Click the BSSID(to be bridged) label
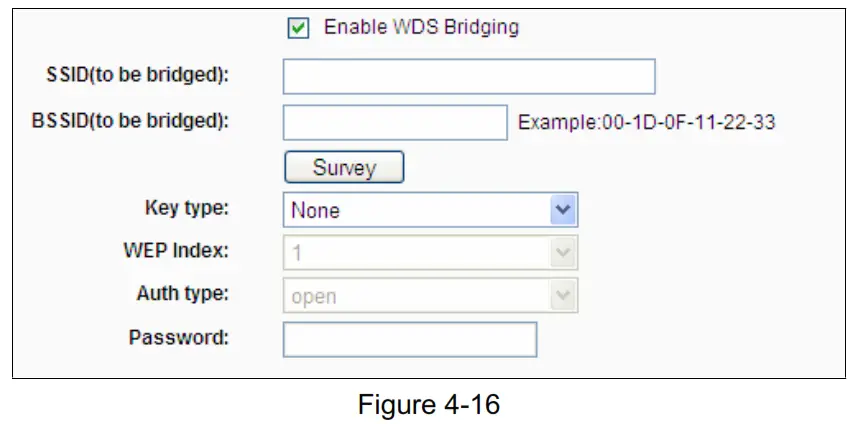The height and width of the screenshot is (424, 863). point(130,122)
